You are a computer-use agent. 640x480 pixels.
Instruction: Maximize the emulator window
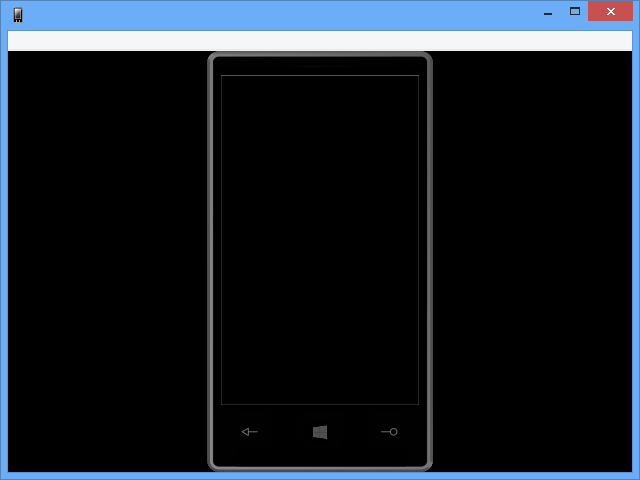tap(575, 11)
